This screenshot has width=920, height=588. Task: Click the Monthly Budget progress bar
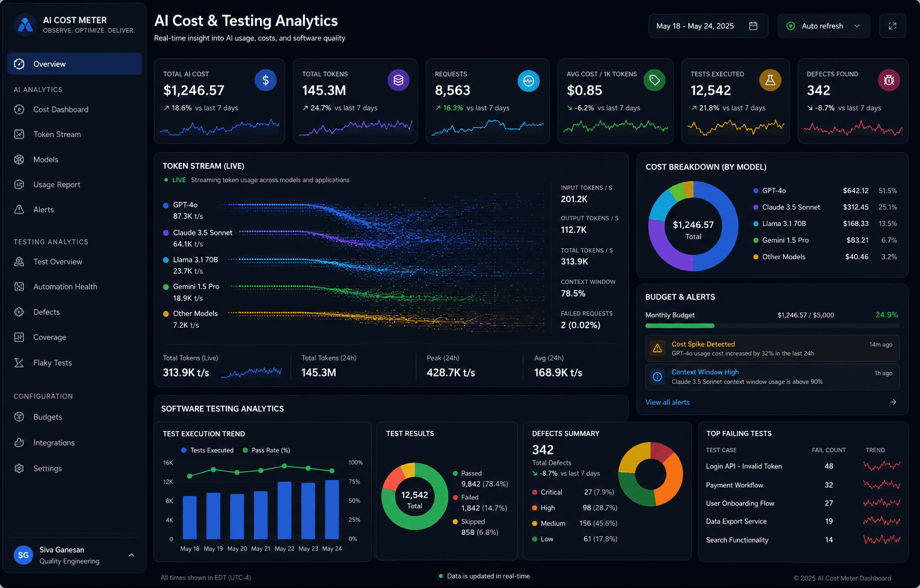(x=772, y=325)
